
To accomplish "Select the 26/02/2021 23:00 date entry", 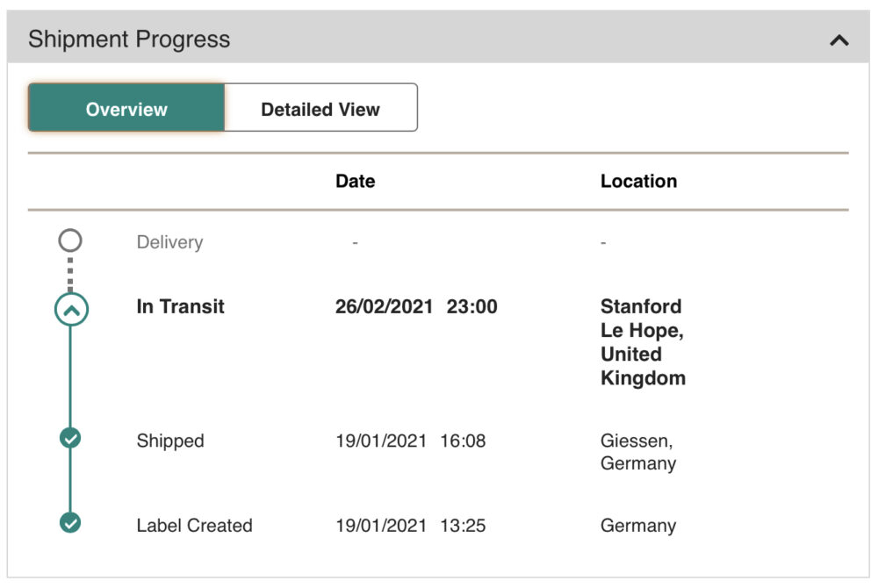I will pyautogui.click(x=416, y=306).
